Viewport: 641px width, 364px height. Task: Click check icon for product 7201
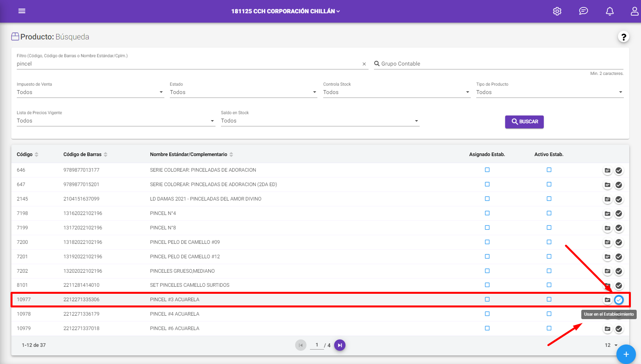click(619, 257)
